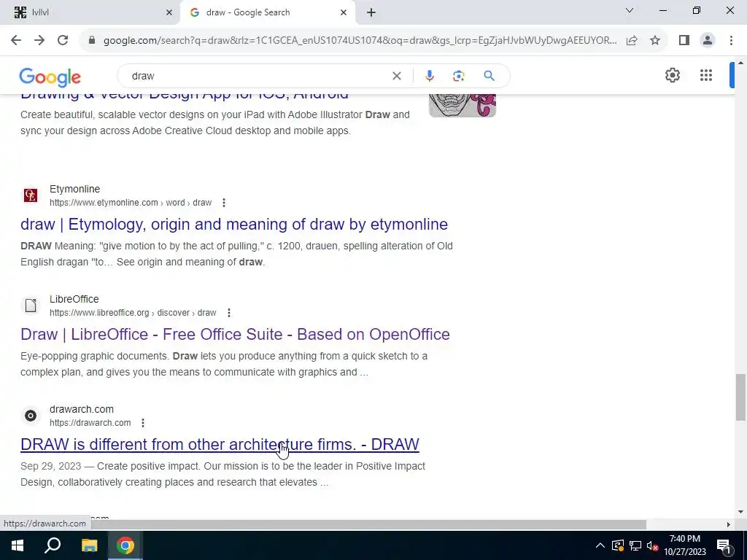This screenshot has width=747, height=560.
Task: Open Etymonline draw etymology result
Action: pyautogui.click(x=234, y=225)
